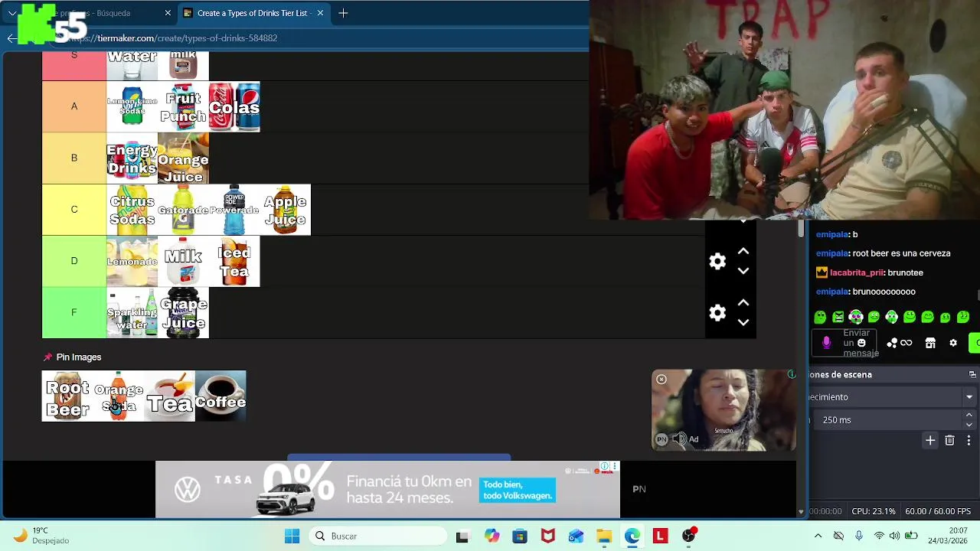Pop out the scene transitions dock
980x551 pixels.
[972, 374]
